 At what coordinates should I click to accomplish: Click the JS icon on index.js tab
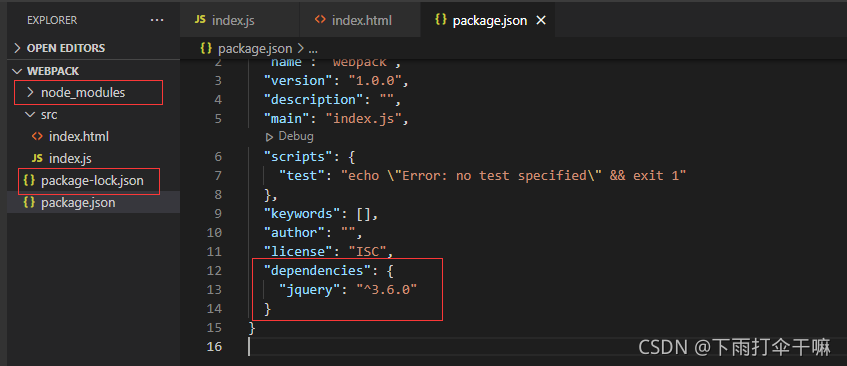tap(200, 20)
